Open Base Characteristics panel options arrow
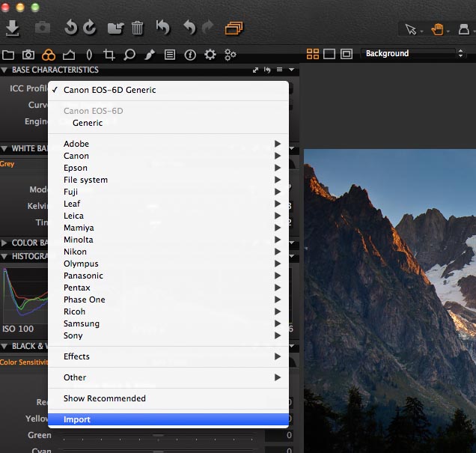Viewport: 476px width, 453px height. [x=291, y=70]
